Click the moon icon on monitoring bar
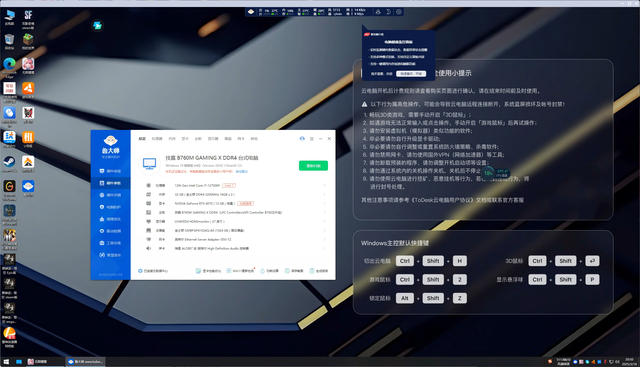The width and height of the screenshot is (640, 367). (389, 12)
